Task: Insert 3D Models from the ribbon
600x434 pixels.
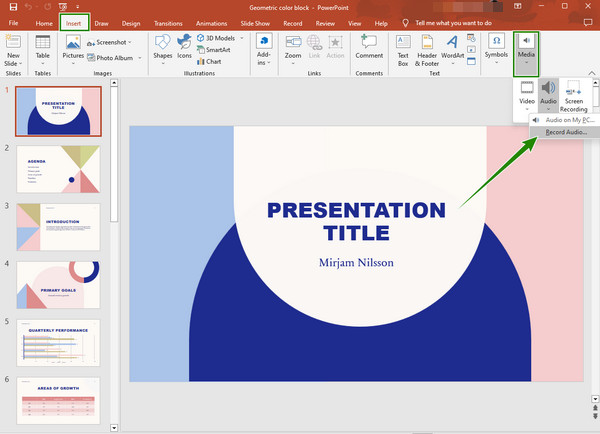Action: coord(216,38)
